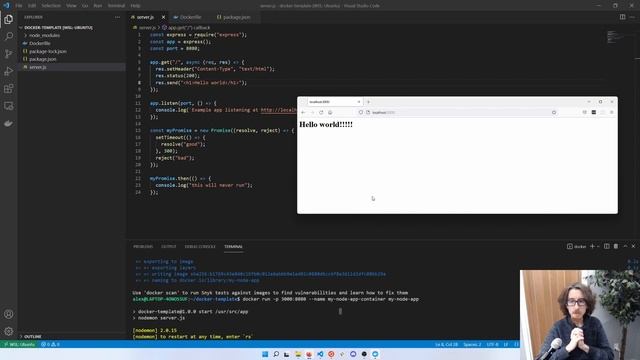Screen dimensions: 640x360
Task: Open the Help menu
Action: tap(136, 6)
